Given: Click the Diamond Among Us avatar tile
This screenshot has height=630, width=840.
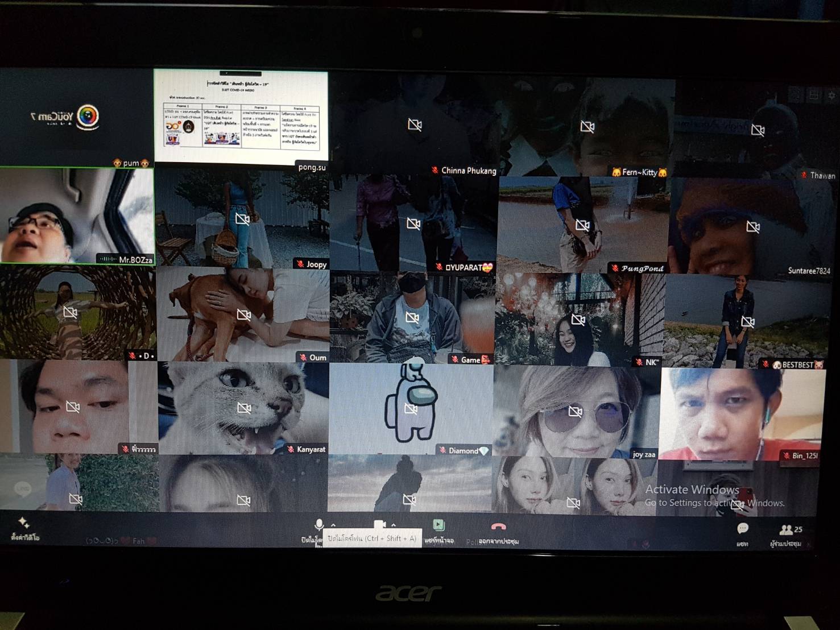Looking at the screenshot, I should (x=411, y=407).
